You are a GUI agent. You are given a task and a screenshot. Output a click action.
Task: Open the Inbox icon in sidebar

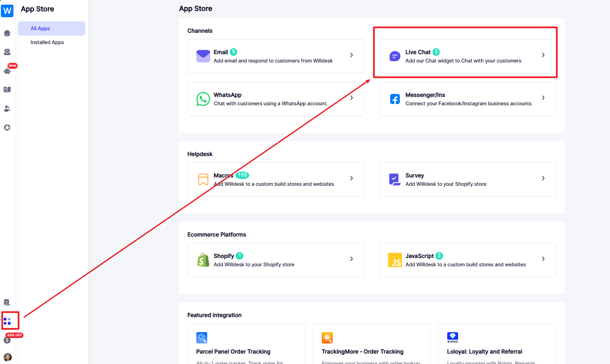point(7,52)
